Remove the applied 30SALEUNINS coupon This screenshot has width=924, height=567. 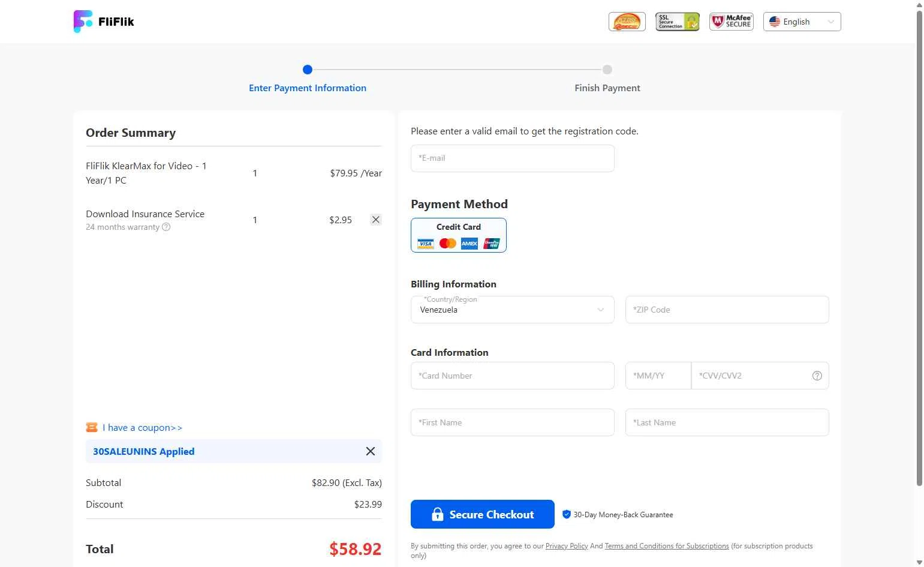coord(371,451)
